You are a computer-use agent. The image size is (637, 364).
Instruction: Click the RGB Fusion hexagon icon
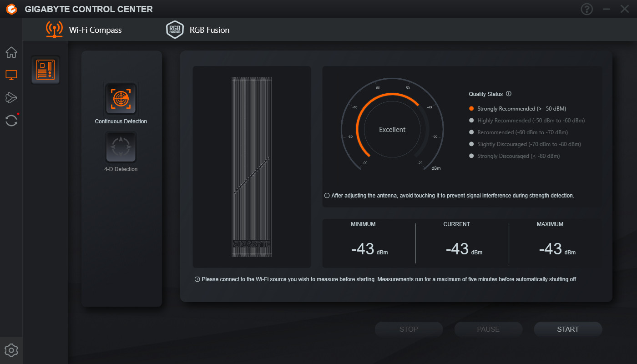tap(175, 30)
